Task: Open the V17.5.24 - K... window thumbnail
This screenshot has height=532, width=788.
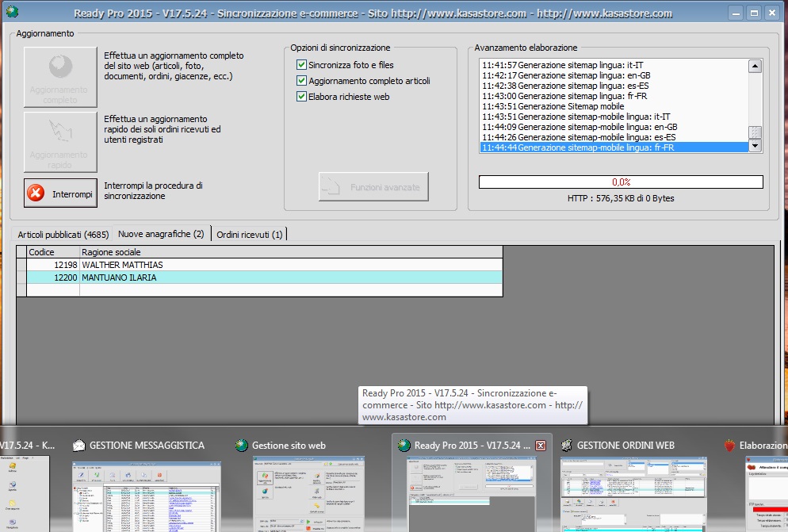Action: 25,494
